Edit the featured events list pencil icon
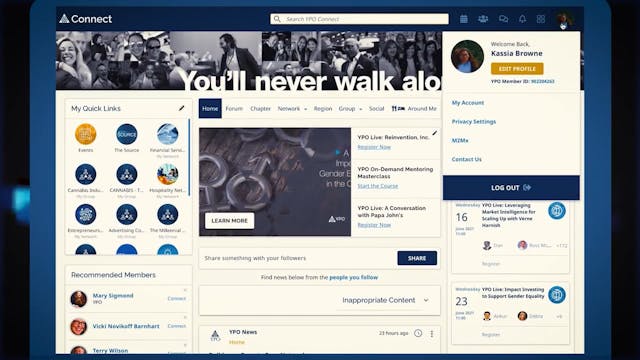The image size is (640, 360). [x=435, y=133]
